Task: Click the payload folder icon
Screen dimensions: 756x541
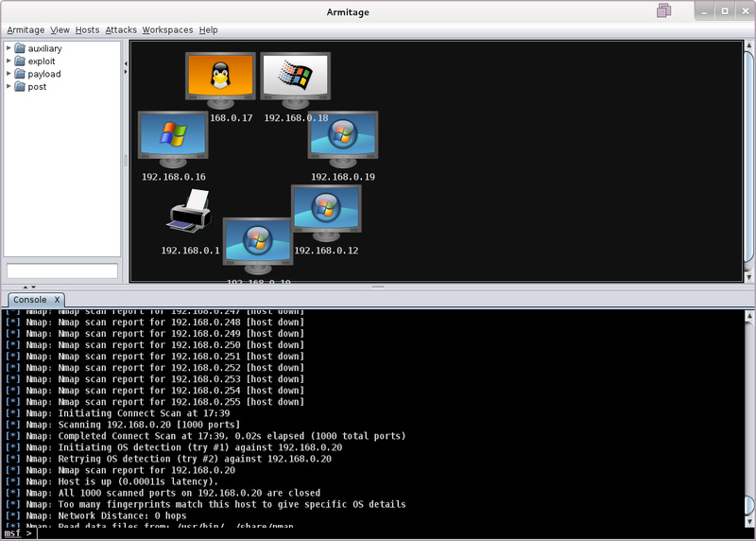Action: pos(20,74)
